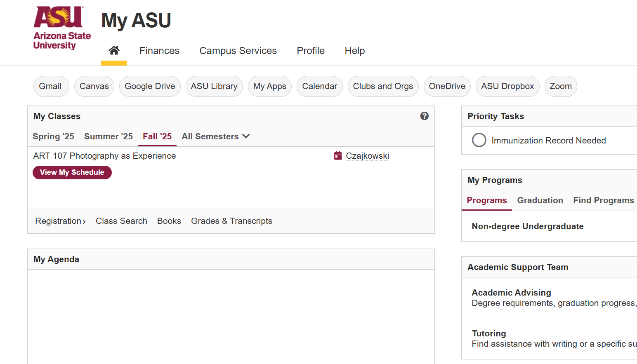Toggle the Immunization Record Needed circle
The height and width of the screenshot is (364, 637).
pos(479,140)
